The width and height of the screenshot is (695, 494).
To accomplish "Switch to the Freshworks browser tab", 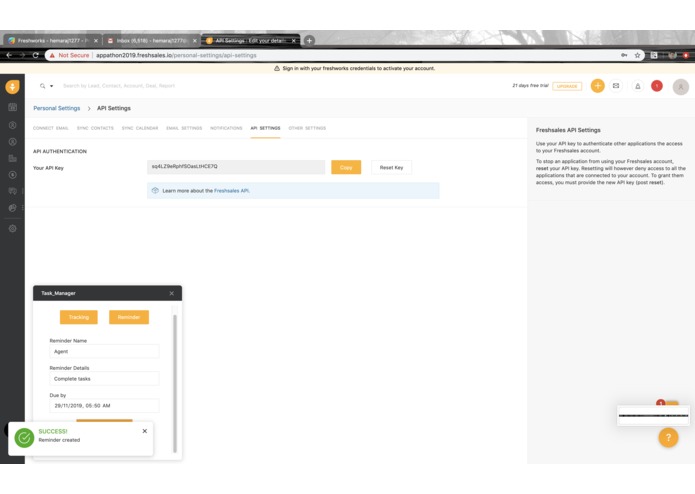I will 53,40.
